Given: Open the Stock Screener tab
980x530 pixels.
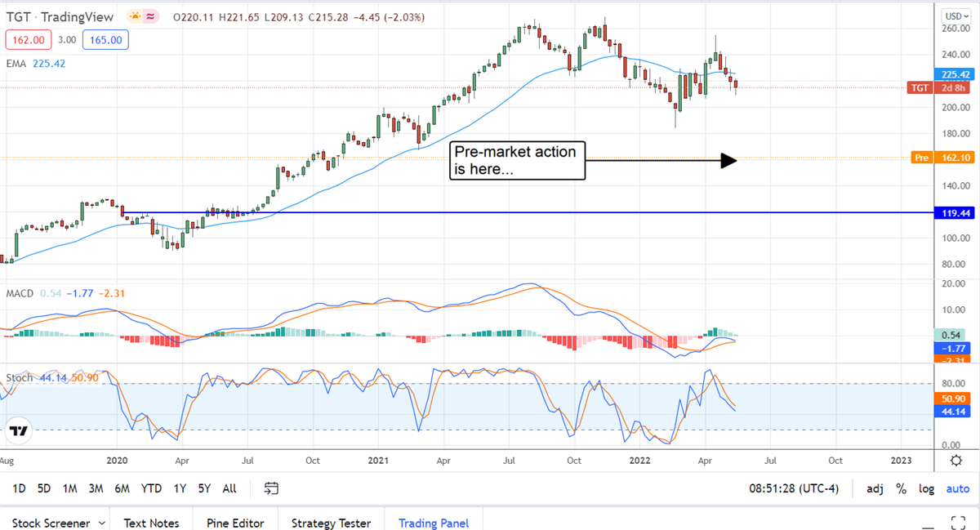Looking at the screenshot, I should [x=49, y=523].
